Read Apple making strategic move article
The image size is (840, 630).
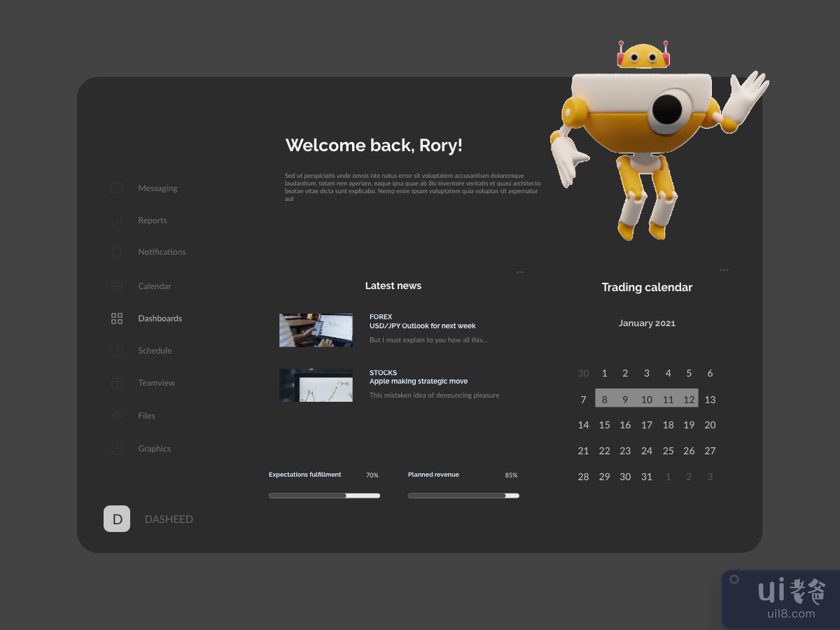pyautogui.click(x=419, y=381)
